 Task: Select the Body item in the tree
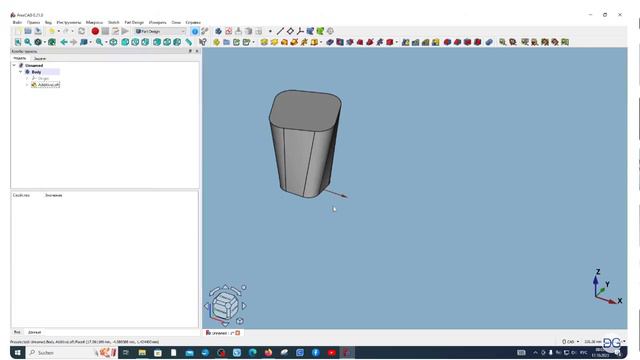36,72
